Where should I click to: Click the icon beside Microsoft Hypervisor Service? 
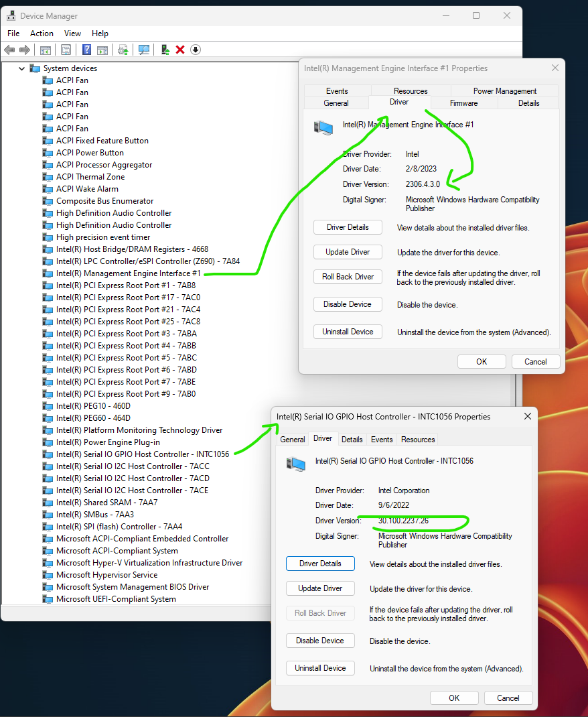tap(48, 575)
